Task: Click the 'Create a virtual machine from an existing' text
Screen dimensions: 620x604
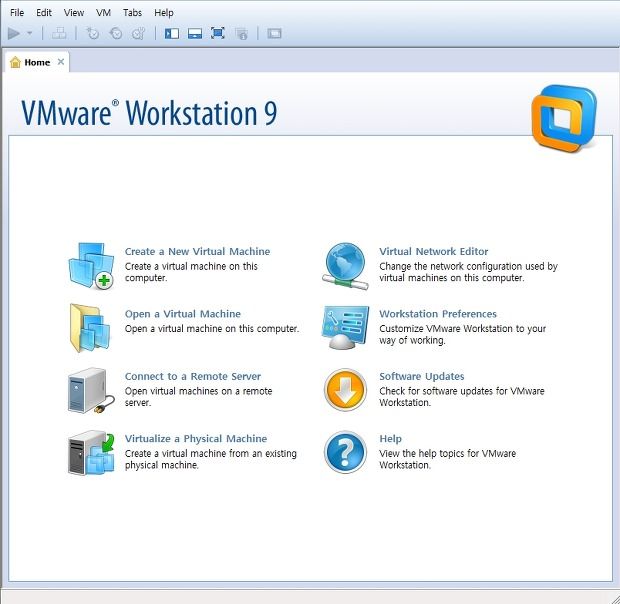Action: (x=211, y=459)
